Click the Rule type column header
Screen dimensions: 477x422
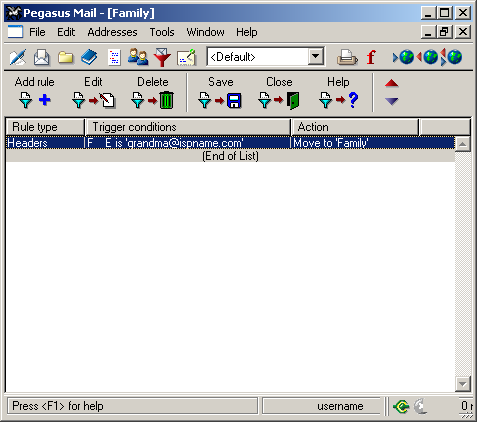45,127
